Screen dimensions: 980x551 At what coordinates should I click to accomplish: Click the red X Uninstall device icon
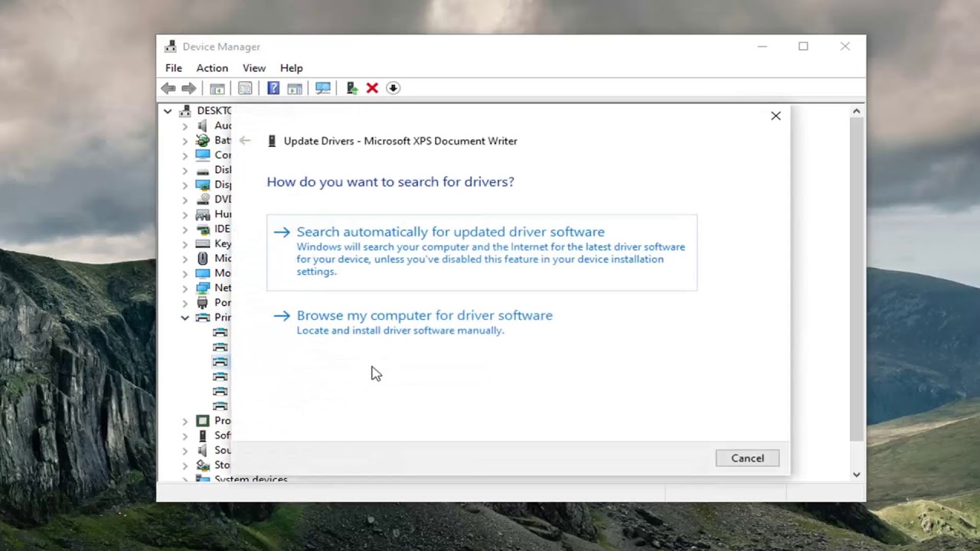372,88
